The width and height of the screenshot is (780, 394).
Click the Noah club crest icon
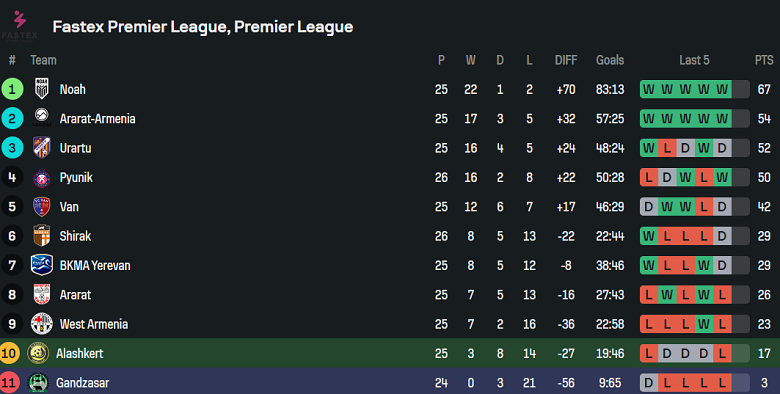point(42,89)
